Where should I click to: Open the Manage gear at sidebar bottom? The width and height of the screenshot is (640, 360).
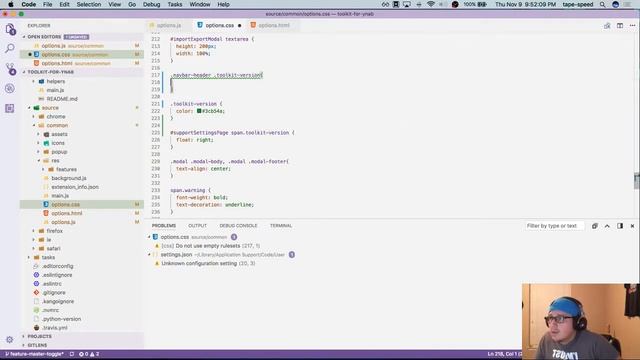[x=10, y=339]
